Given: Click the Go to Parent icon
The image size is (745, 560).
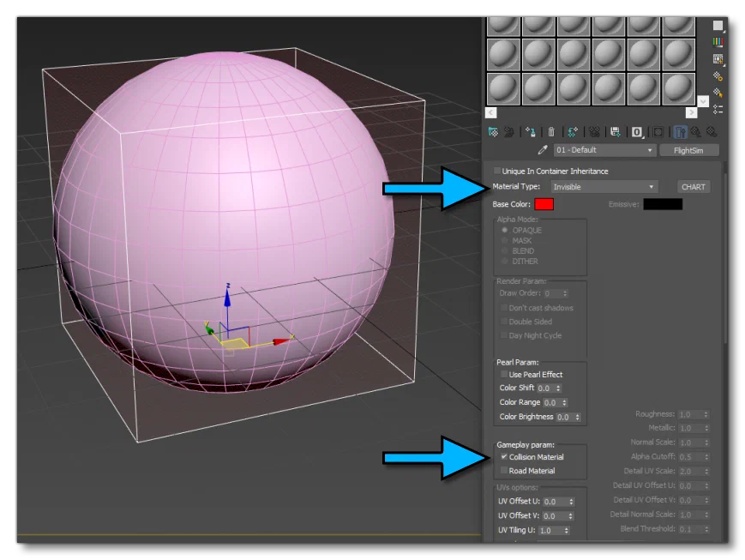Looking at the screenshot, I should (696, 132).
